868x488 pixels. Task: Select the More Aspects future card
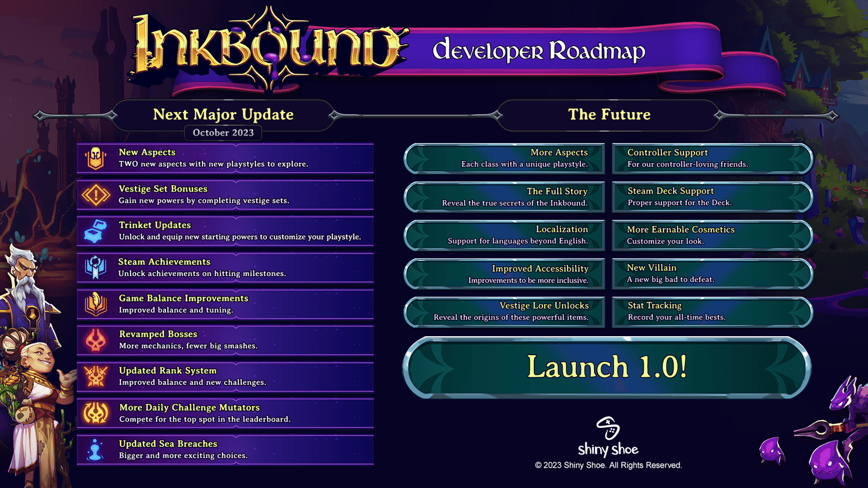point(505,158)
